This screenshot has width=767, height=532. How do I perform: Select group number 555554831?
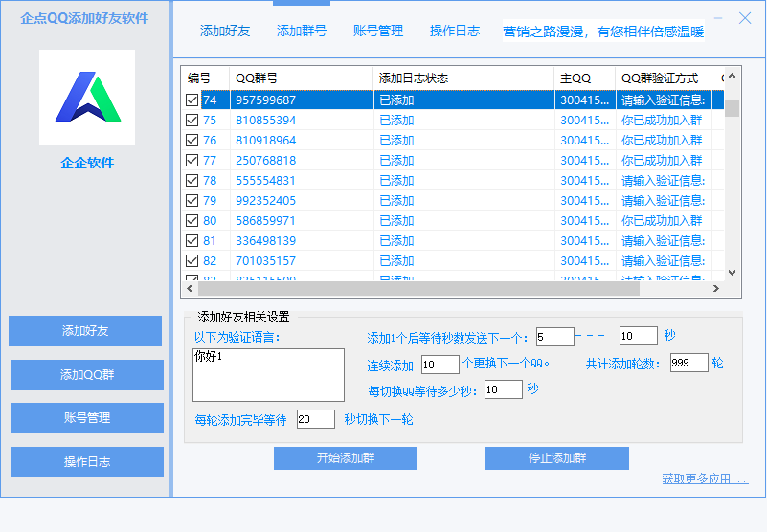pyautogui.click(x=265, y=181)
